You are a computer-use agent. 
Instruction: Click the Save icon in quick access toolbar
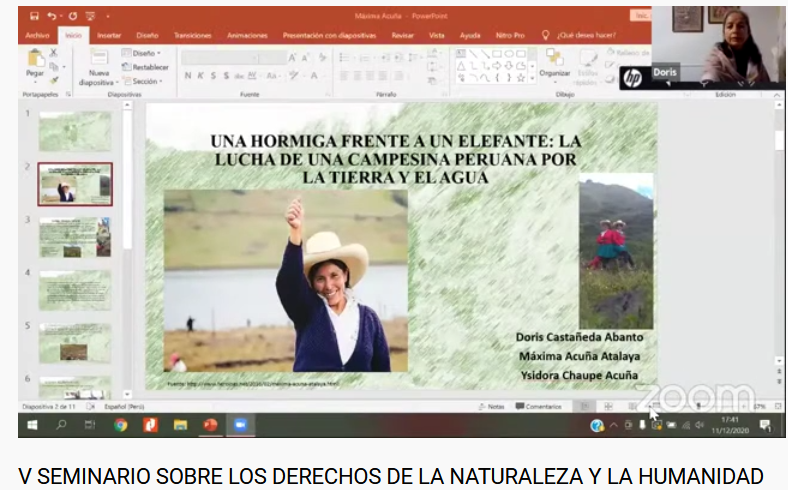pos(34,16)
